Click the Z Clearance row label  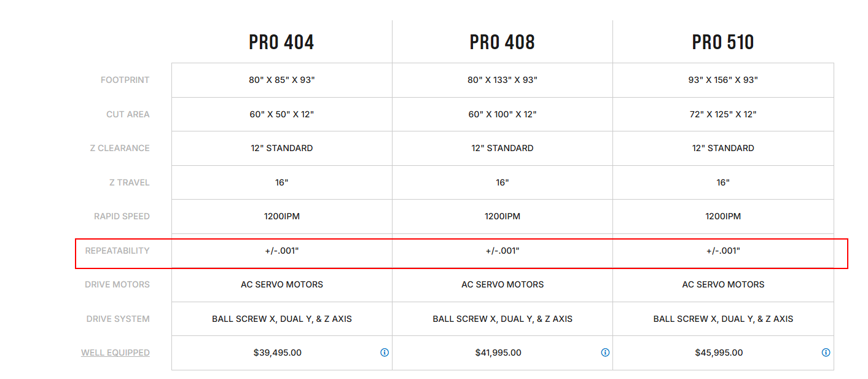point(120,148)
